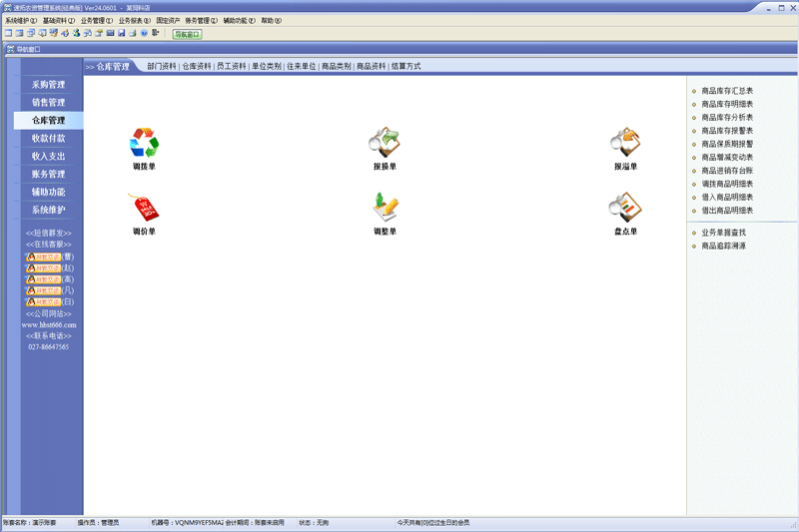
Task: Open 商品追踪溯源 in right panel
Action: pyautogui.click(x=723, y=246)
